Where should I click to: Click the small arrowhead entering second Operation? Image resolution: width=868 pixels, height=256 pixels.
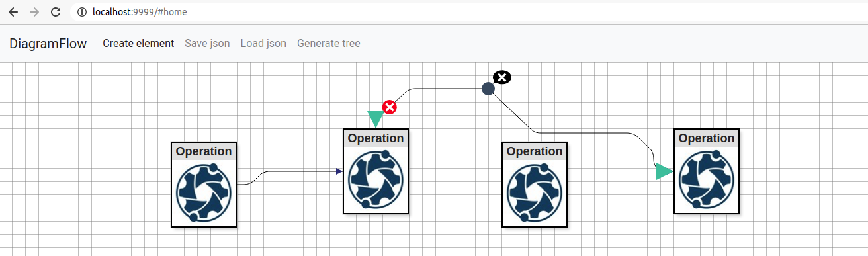[339, 172]
